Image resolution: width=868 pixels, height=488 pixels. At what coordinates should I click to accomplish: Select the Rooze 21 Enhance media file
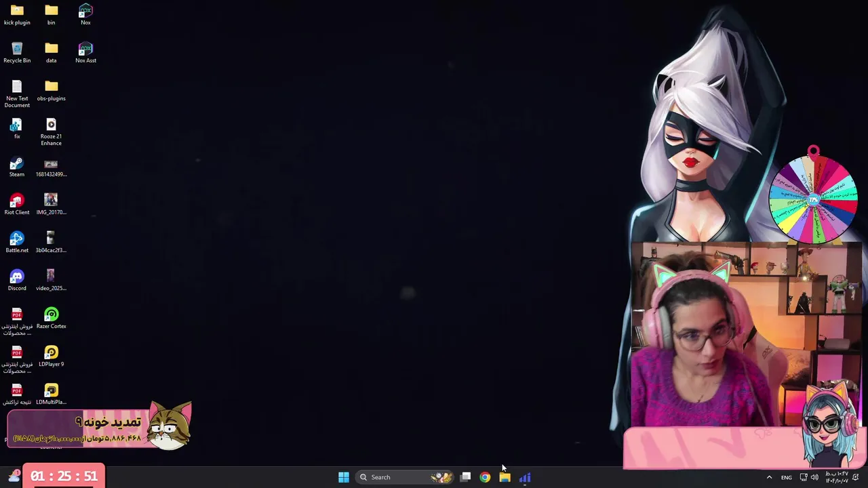click(51, 132)
